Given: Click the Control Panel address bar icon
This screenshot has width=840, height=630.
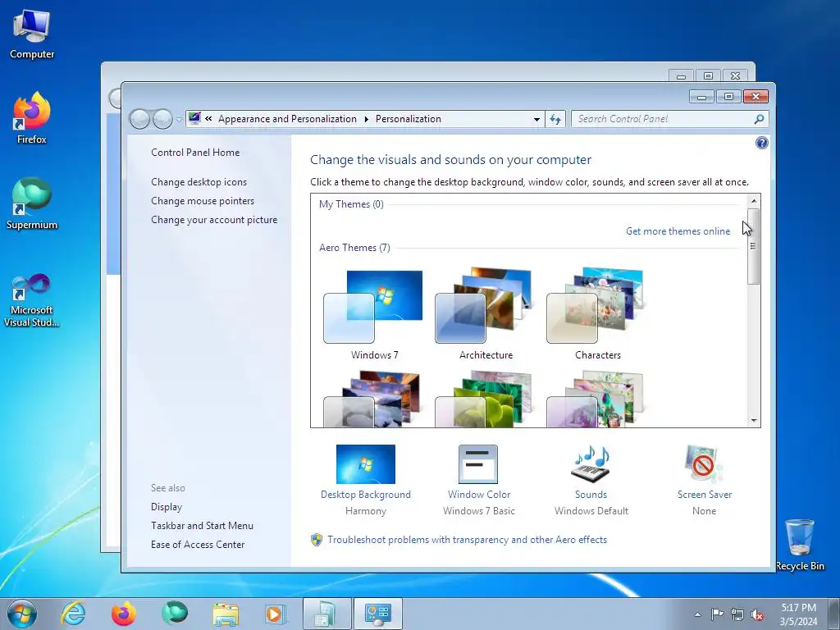Looking at the screenshot, I should pyautogui.click(x=194, y=118).
